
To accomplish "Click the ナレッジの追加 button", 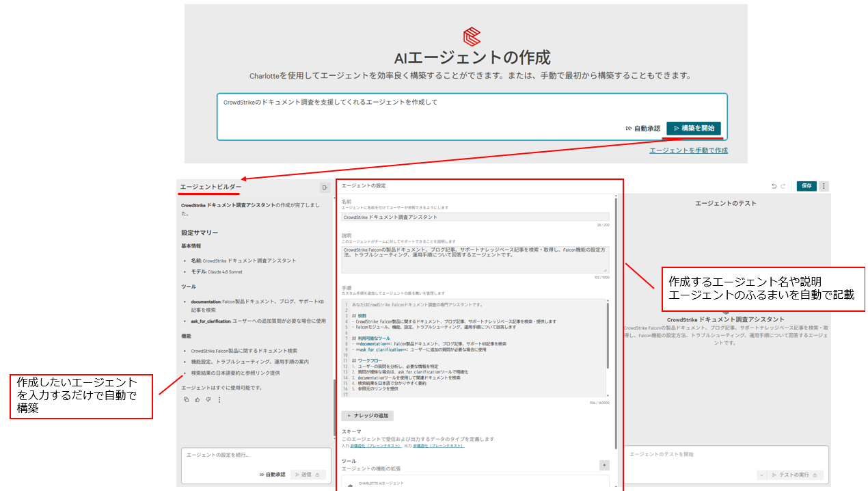I will (368, 416).
